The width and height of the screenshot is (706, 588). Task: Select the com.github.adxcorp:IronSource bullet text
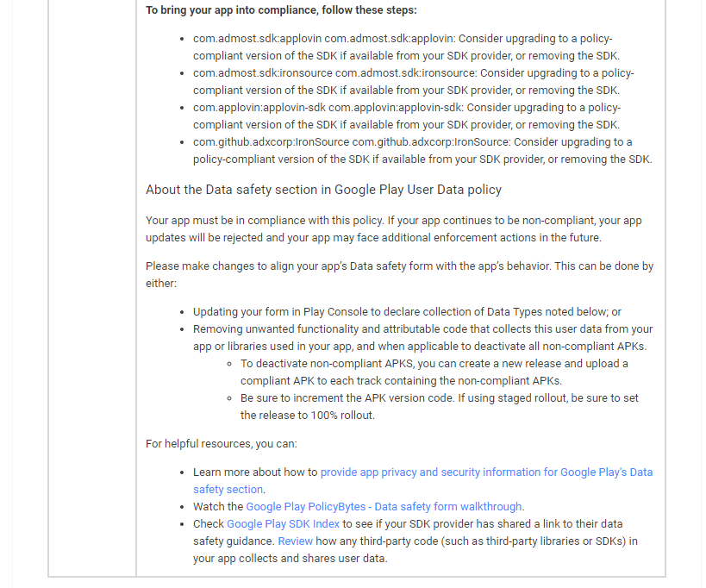422,150
